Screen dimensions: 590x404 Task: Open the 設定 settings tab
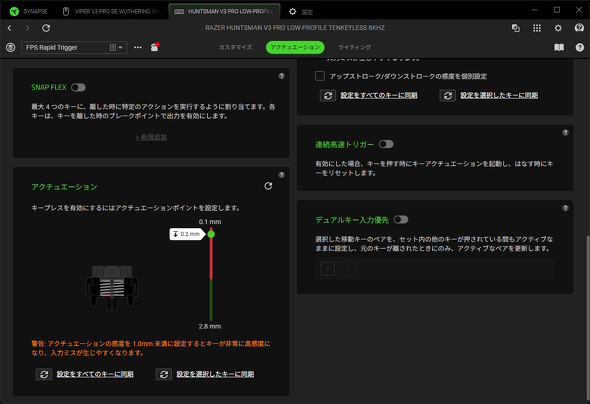[x=301, y=12]
